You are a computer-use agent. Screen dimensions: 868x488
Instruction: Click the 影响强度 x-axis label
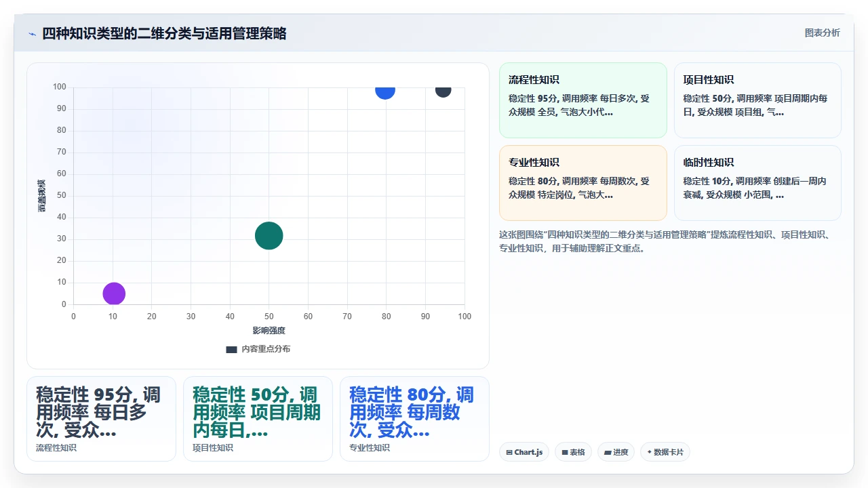tap(269, 331)
